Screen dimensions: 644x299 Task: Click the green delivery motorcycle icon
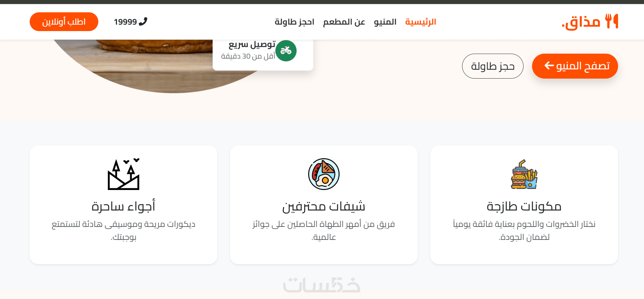(x=286, y=51)
